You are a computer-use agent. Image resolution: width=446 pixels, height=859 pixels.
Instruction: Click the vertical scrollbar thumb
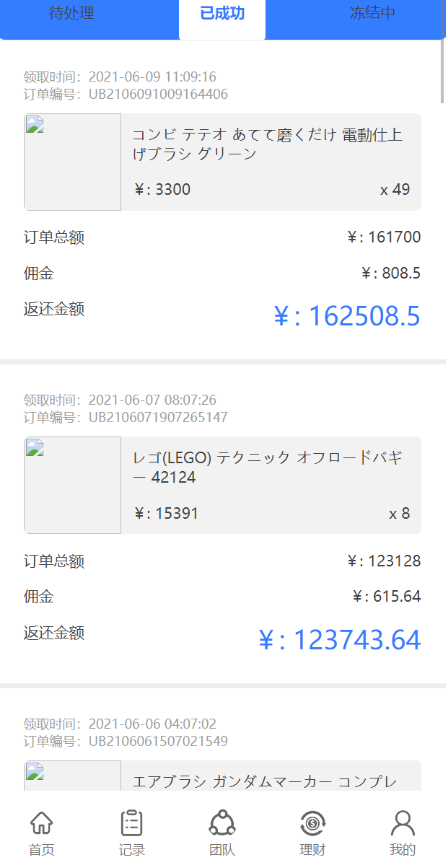(443, 51)
